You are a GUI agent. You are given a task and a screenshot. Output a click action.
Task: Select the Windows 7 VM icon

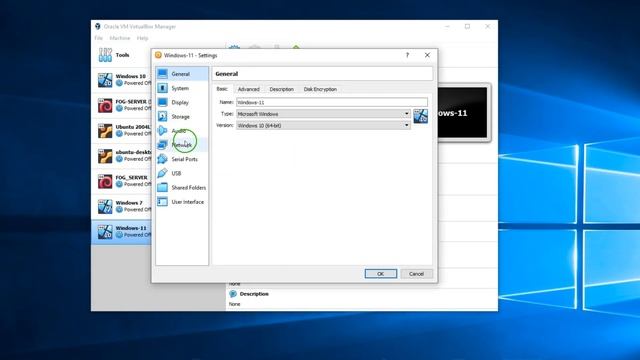point(105,207)
